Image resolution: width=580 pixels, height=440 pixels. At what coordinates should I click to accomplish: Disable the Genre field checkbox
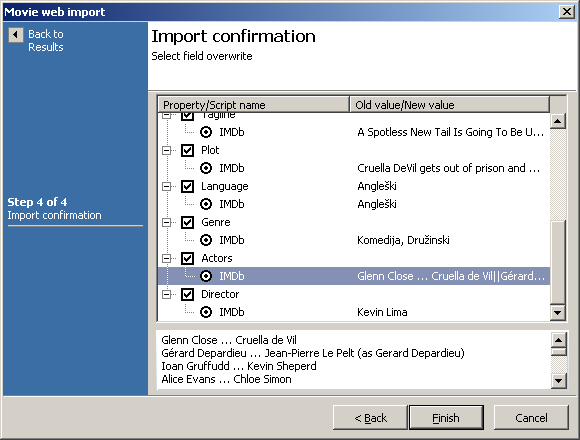click(188, 222)
